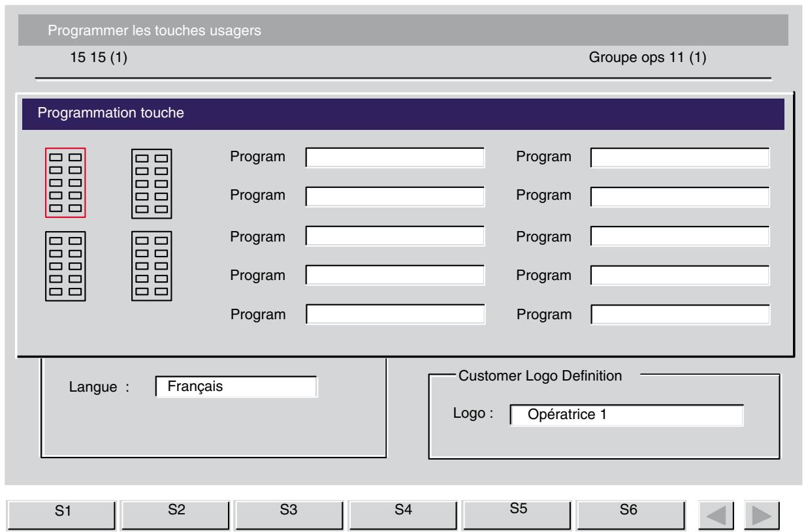Focus the fourth Program field in right column
This screenshot has width=806, height=532.
[681, 275]
